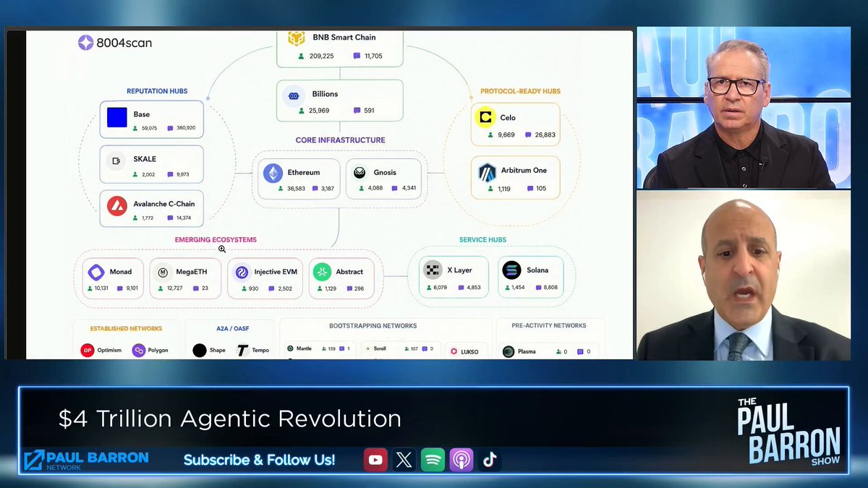Click the "REPUTATION HUBS" heading
The width and height of the screenshot is (868, 488).
pyautogui.click(x=157, y=91)
